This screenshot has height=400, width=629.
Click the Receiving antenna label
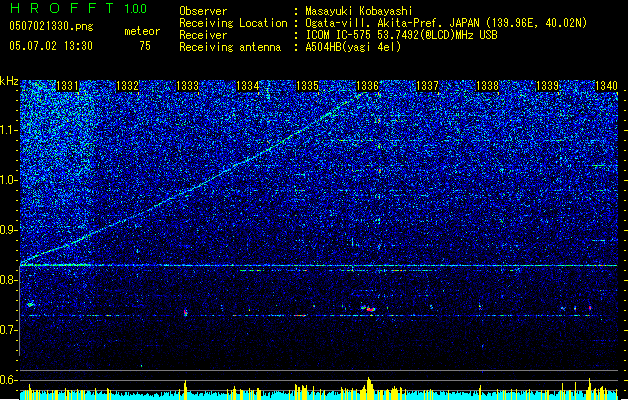pos(230,47)
